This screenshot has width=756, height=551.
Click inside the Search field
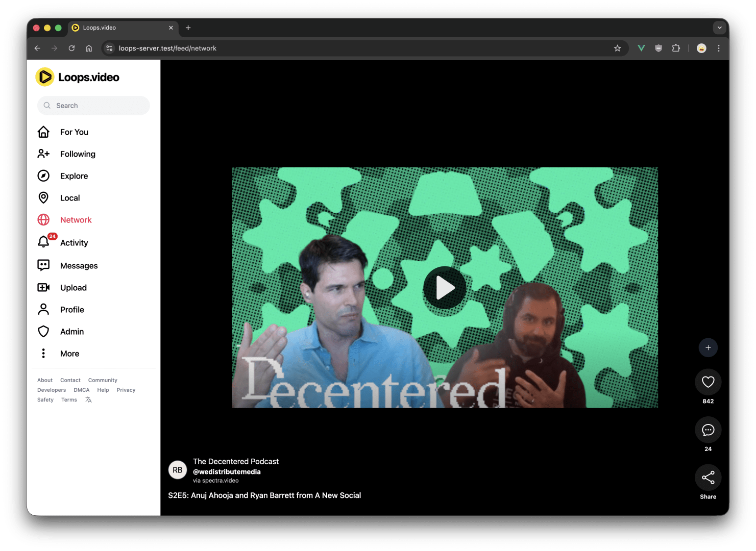[93, 105]
